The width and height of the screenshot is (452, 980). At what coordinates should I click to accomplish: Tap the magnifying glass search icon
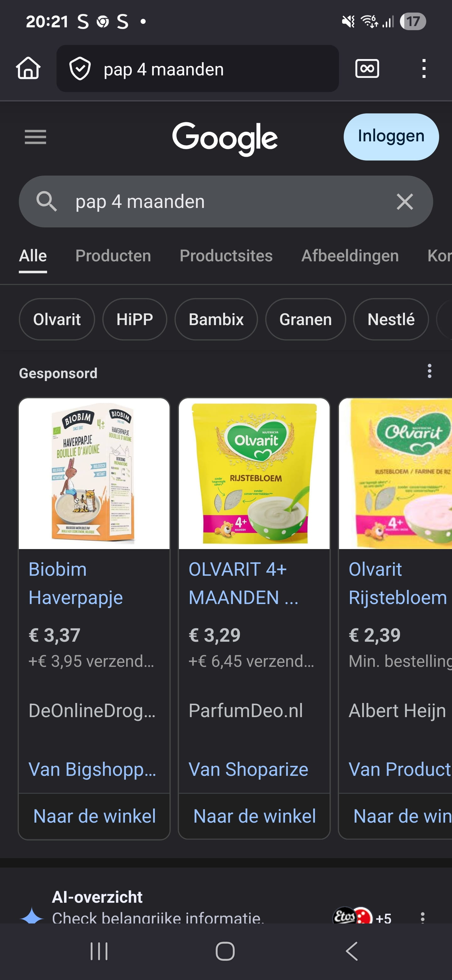click(x=46, y=201)
